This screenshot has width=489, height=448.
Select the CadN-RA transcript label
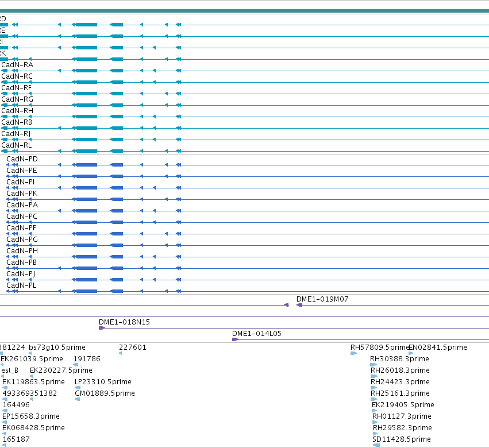[17, 65]
